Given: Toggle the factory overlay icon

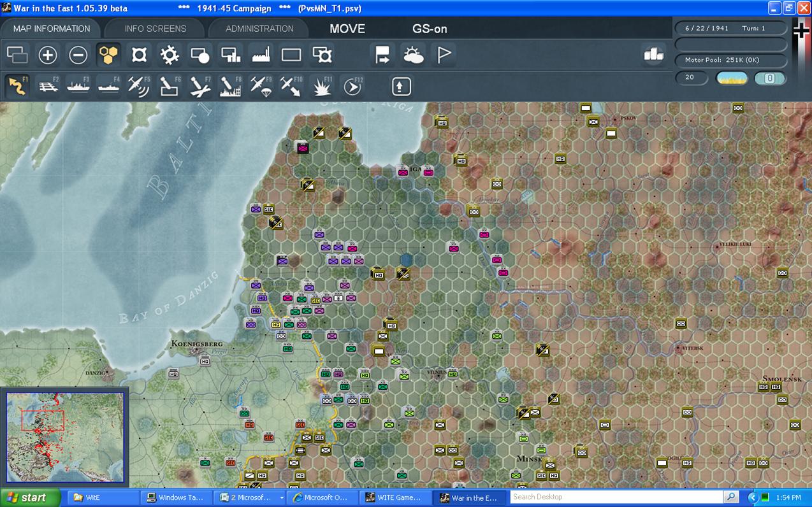Looking at the screenshot, I should pos(261,55).
